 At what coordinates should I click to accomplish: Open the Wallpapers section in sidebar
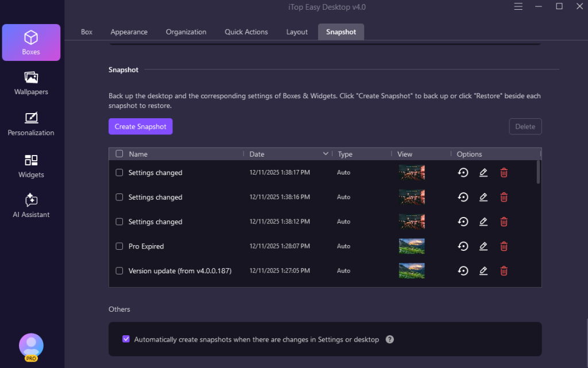click(31, 83)
